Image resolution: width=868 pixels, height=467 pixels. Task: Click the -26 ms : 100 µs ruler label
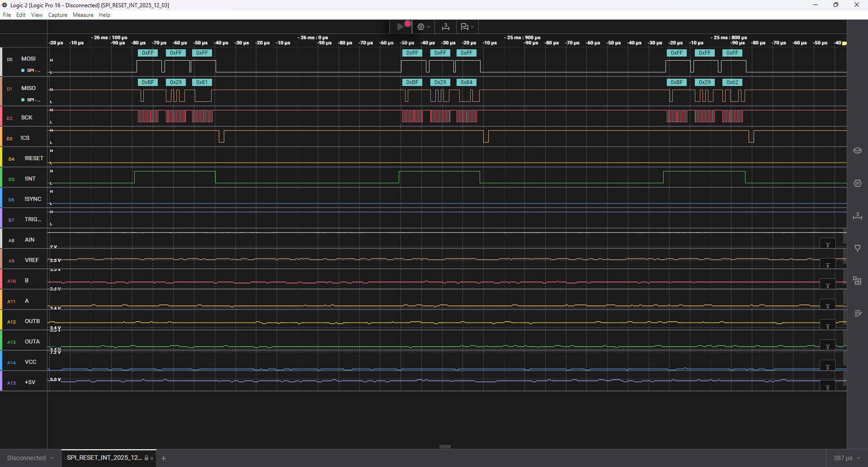click(x=109, y=38)
